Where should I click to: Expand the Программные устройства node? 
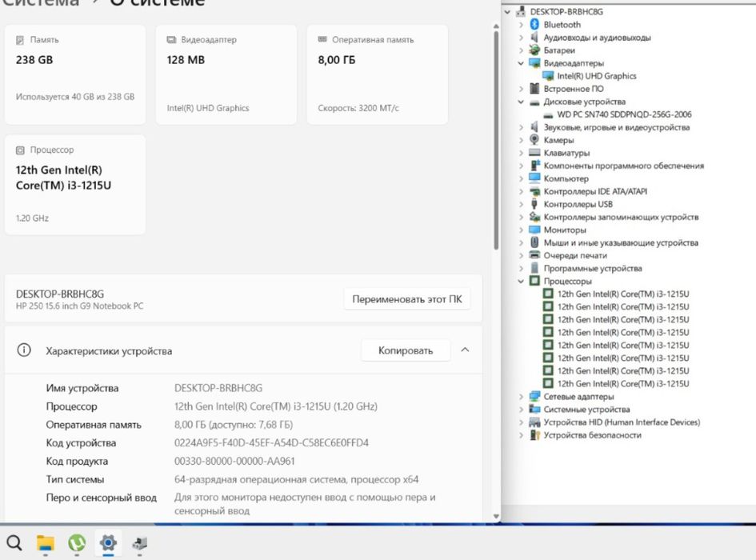[x=521, y=268]
